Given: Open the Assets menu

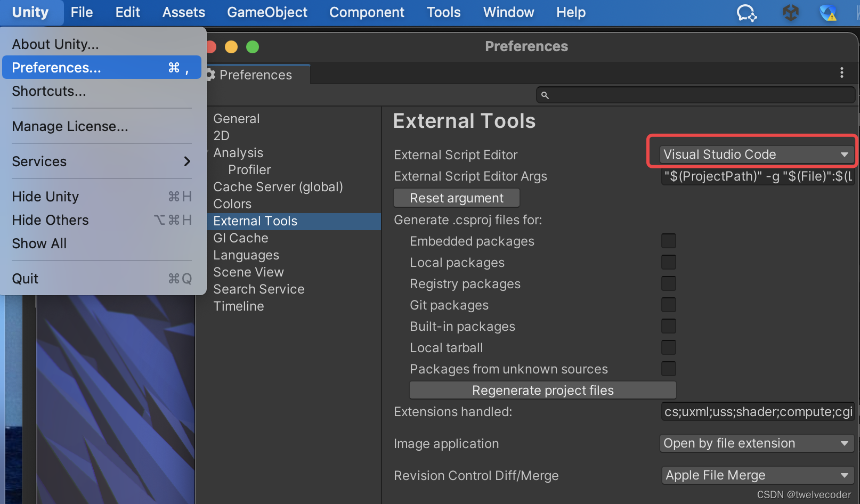Looking at the screenshot, I should [184, 12].
